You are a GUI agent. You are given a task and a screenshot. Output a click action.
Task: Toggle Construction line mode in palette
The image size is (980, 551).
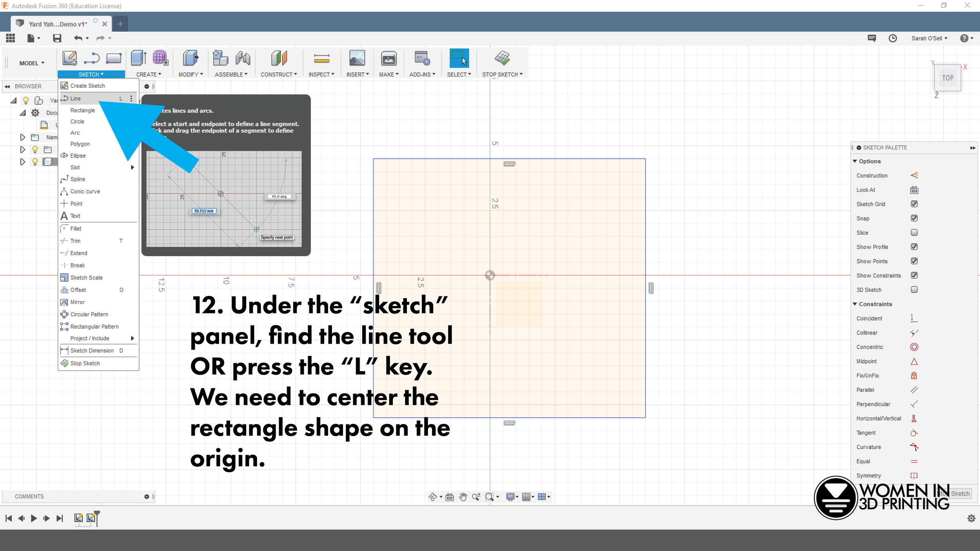pos(914,176)
